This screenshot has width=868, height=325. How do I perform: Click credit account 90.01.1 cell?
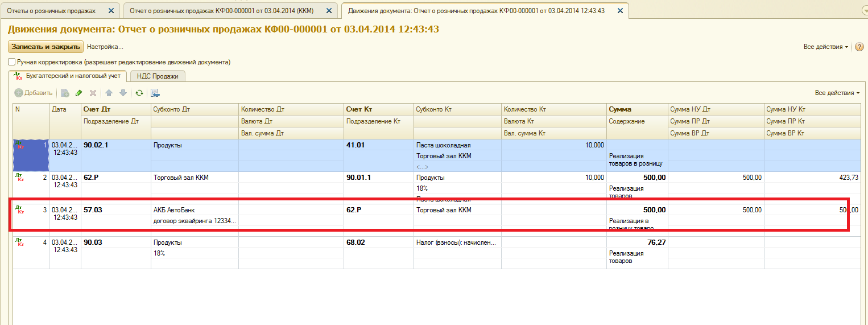379,178
